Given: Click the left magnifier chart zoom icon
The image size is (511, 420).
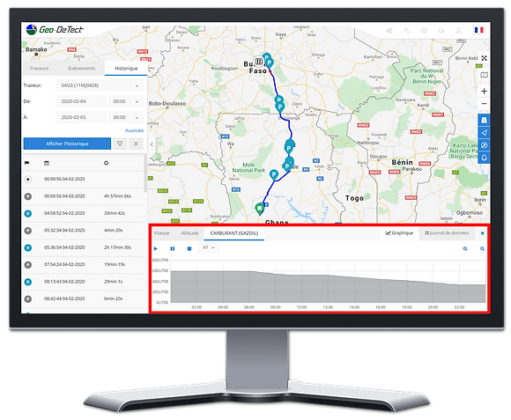Looking at the screenshot, I should (465, 249).
